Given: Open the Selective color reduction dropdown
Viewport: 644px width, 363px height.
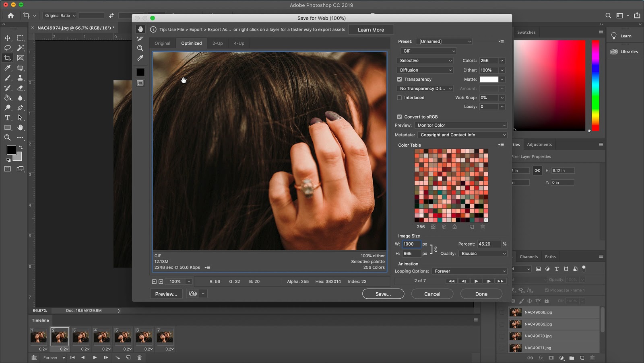Looking at the screenshot, I should pyautogui.click(x=425, y=60).
